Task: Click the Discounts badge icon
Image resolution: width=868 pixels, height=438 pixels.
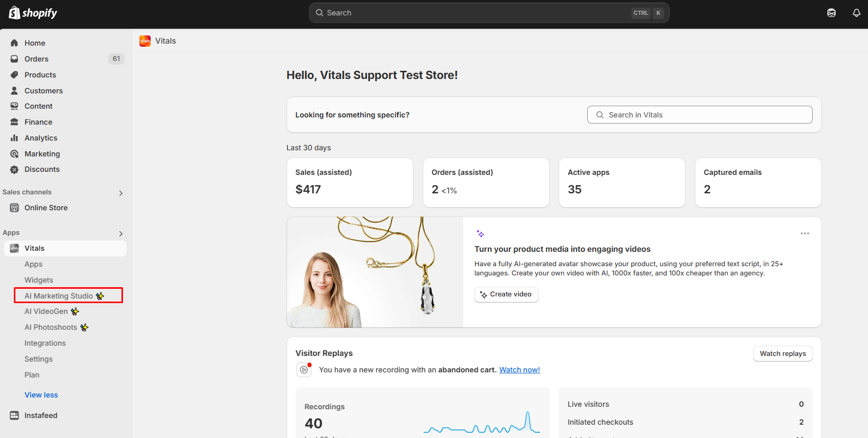Action: click(x=14, y=169)
